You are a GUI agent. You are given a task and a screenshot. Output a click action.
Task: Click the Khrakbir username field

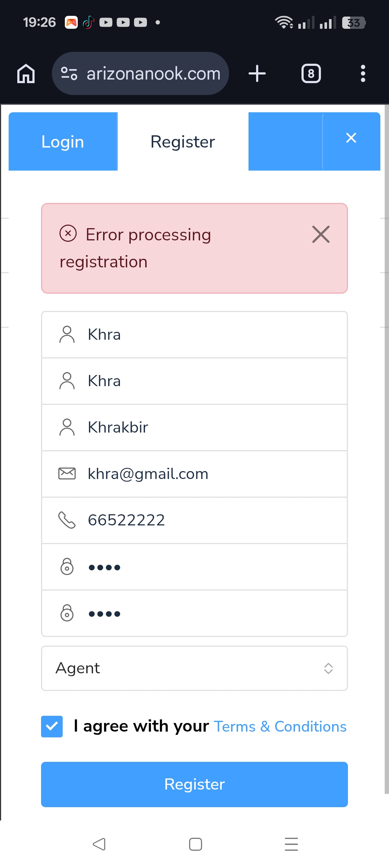(x=194, y=428)
